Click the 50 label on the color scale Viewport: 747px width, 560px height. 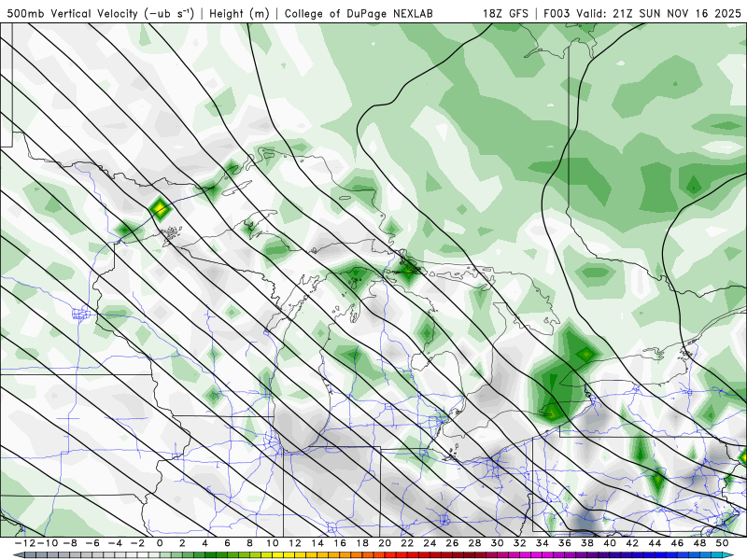(722, 543)
